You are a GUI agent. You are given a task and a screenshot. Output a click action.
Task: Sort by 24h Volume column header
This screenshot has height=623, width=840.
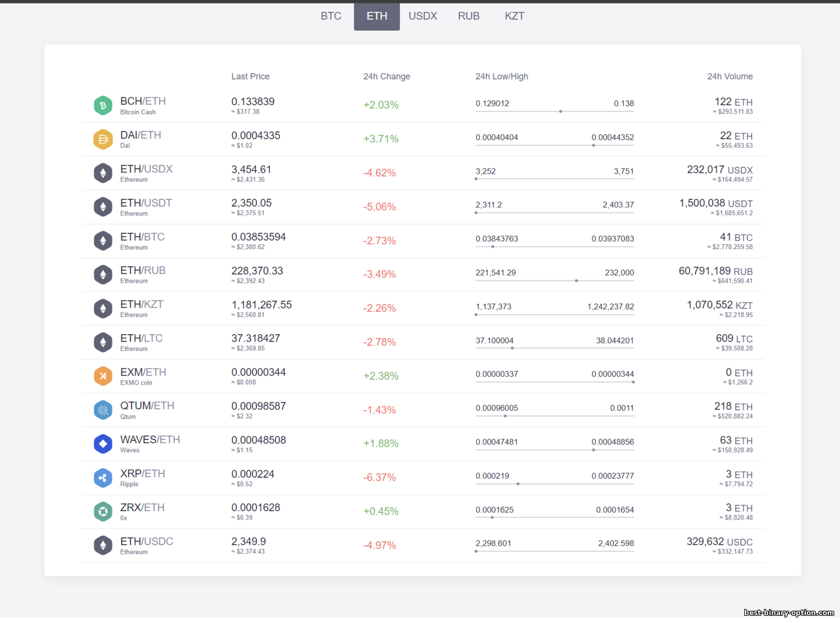coord(730,77)
